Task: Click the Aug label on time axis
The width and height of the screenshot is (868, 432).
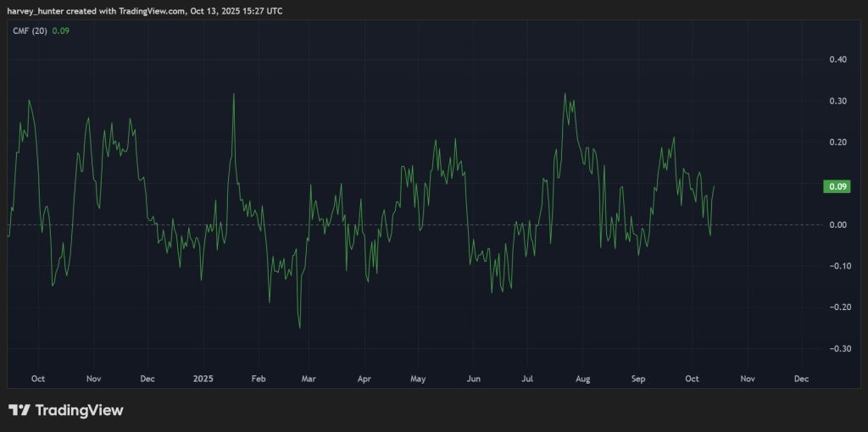Action: (582, 379)
